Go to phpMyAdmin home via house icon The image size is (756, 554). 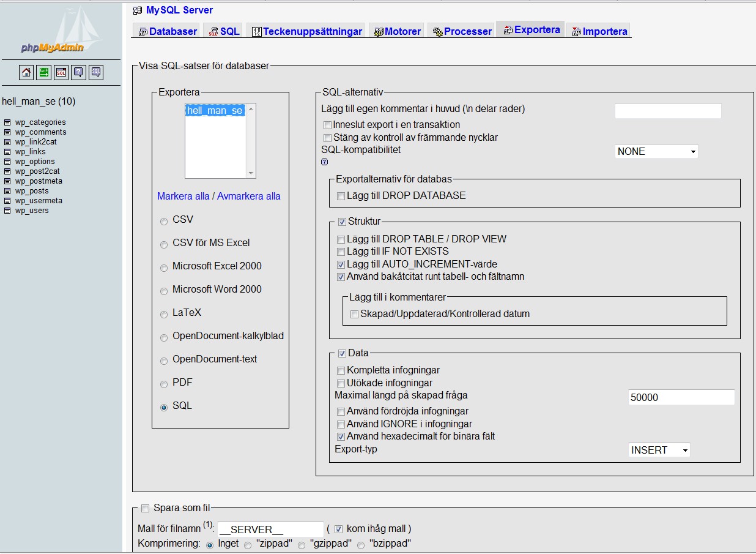26,72
